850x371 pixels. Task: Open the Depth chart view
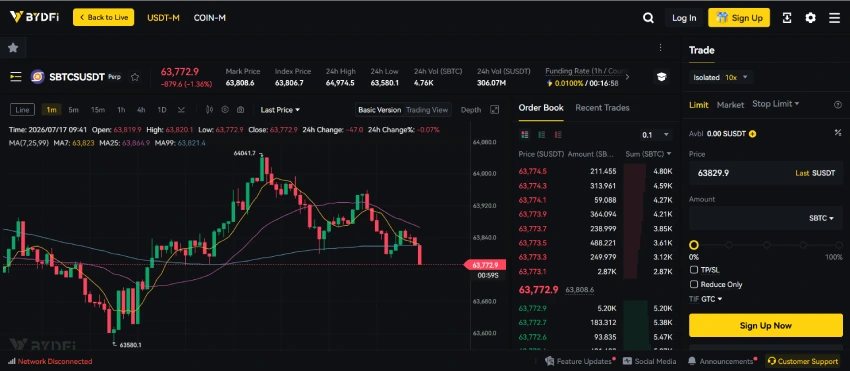pyautogui.click(x=471, y=110)
